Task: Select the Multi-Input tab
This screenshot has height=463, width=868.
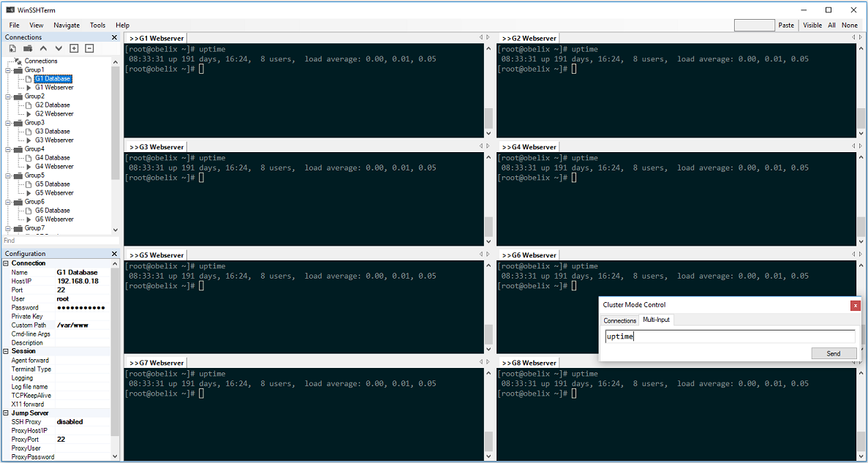Action: pos(656,320)
